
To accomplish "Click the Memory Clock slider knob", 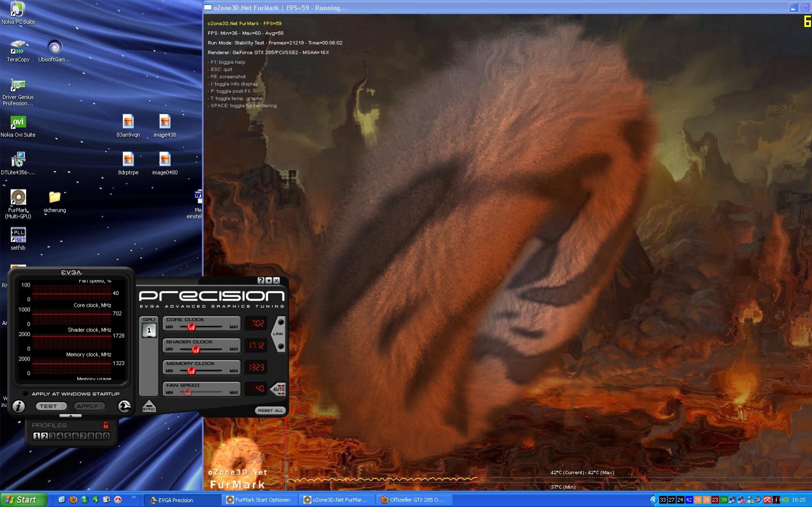I will pyautogui.click(x=192, y=371).
